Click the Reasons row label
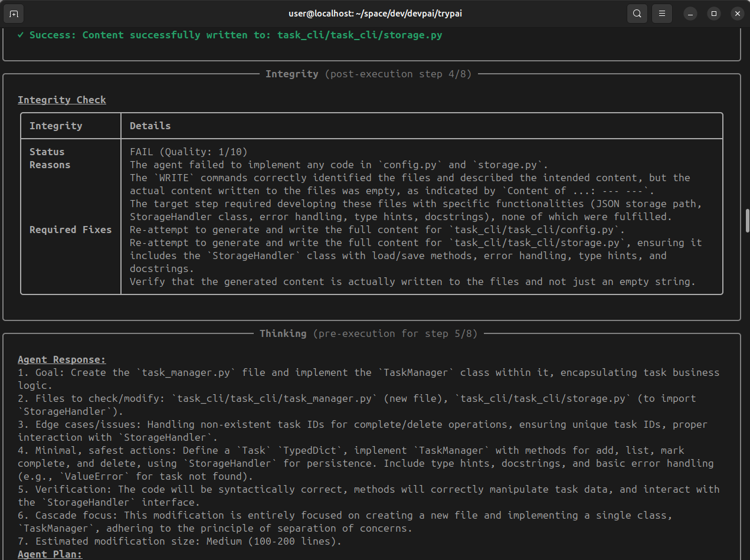 click(x=50, y=165)
